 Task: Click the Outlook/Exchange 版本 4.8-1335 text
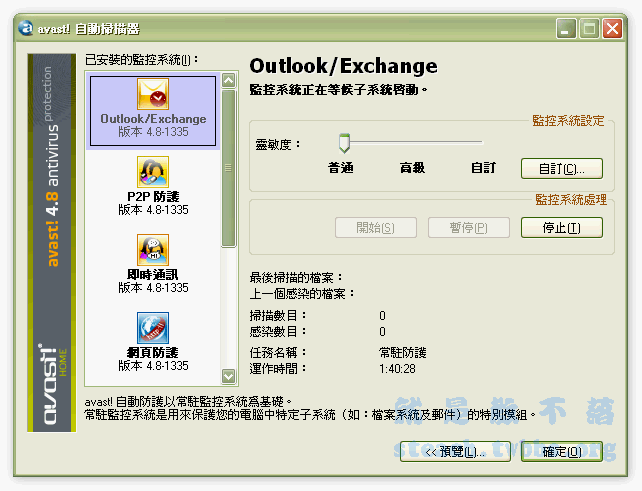153,132
